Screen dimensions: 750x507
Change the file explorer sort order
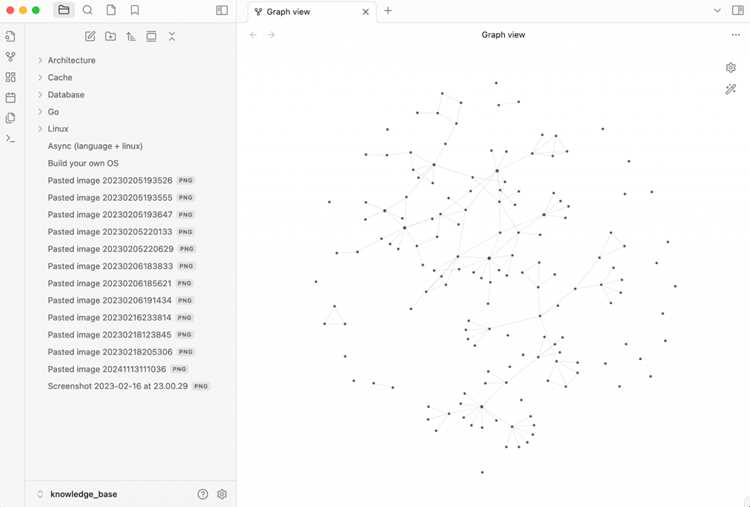[131, 36]
